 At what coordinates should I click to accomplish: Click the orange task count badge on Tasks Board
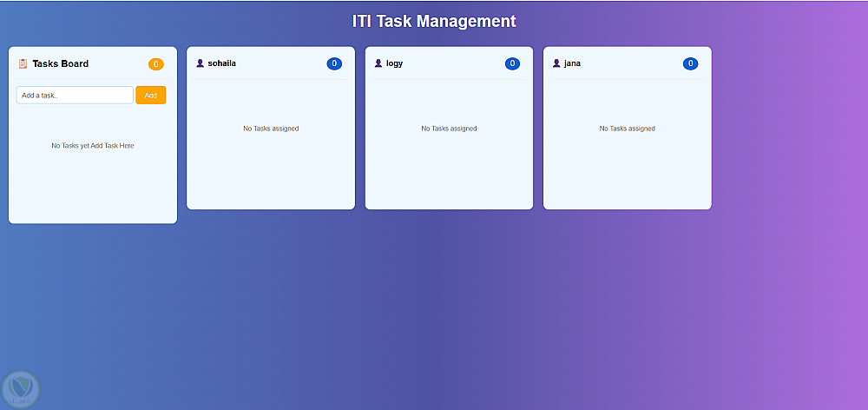click(x=156, y=64)
